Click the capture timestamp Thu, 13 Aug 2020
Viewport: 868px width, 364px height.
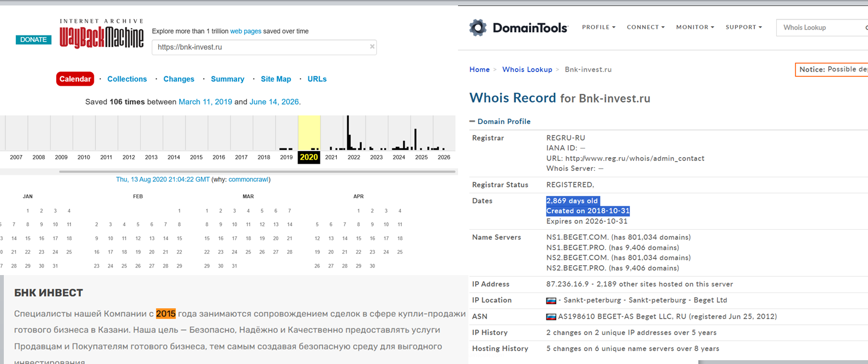163,180
